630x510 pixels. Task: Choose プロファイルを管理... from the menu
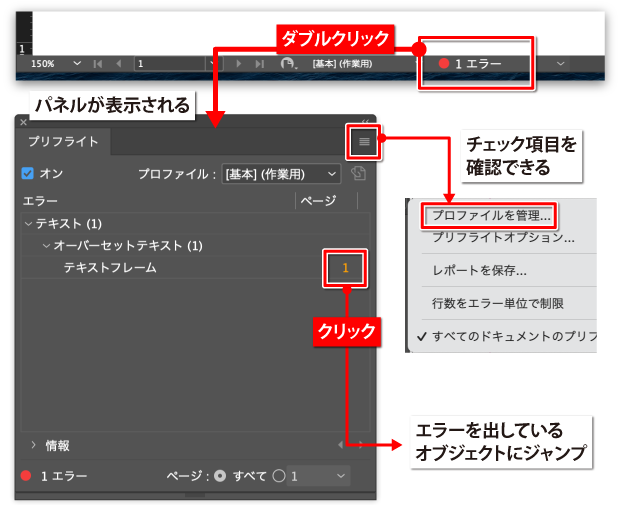489,215
